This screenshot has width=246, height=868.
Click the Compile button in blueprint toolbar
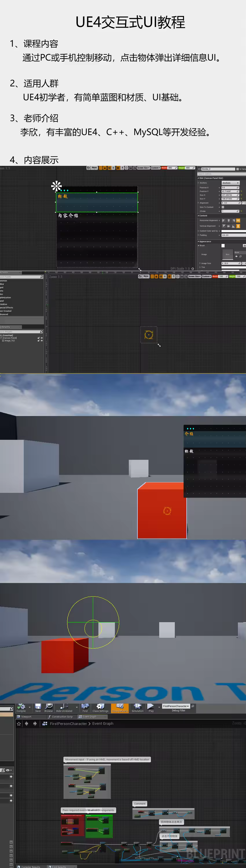(x=21, y=707)
